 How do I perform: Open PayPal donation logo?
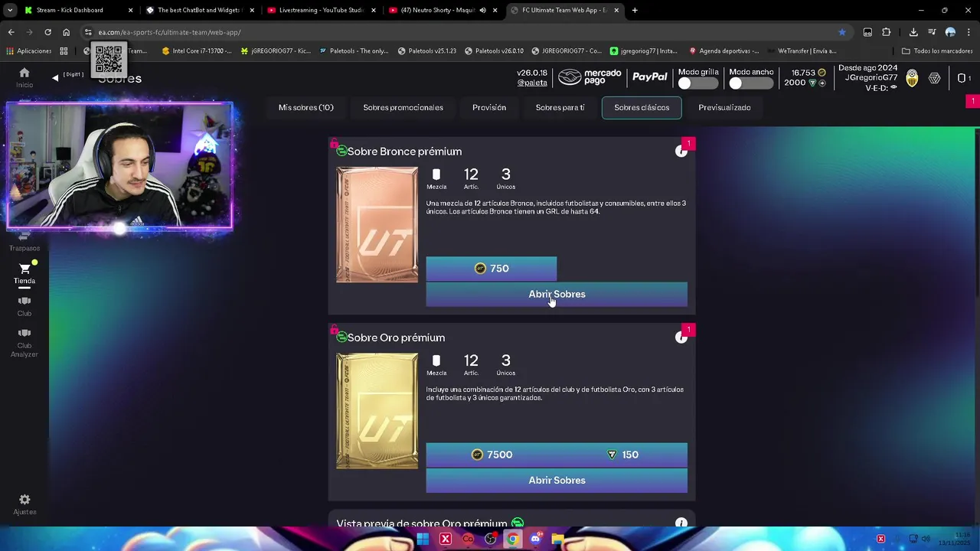[650, 77]
